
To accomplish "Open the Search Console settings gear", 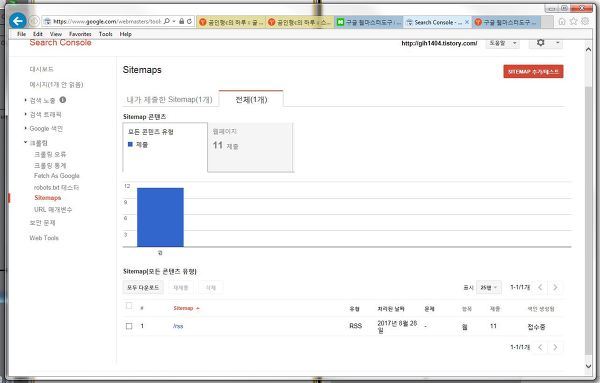I will click(x=540, y=43).
